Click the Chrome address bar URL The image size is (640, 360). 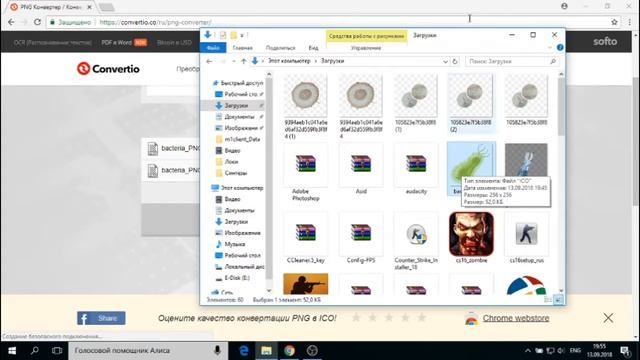tap(156, 22)
